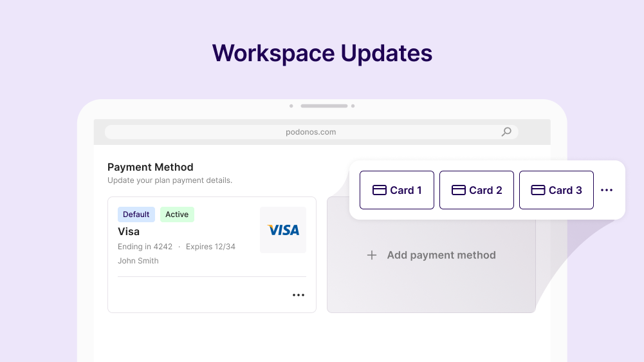Choose the Card 3 label
The height and width of the screenshot is (362, 644).
[x=566, y=190]
